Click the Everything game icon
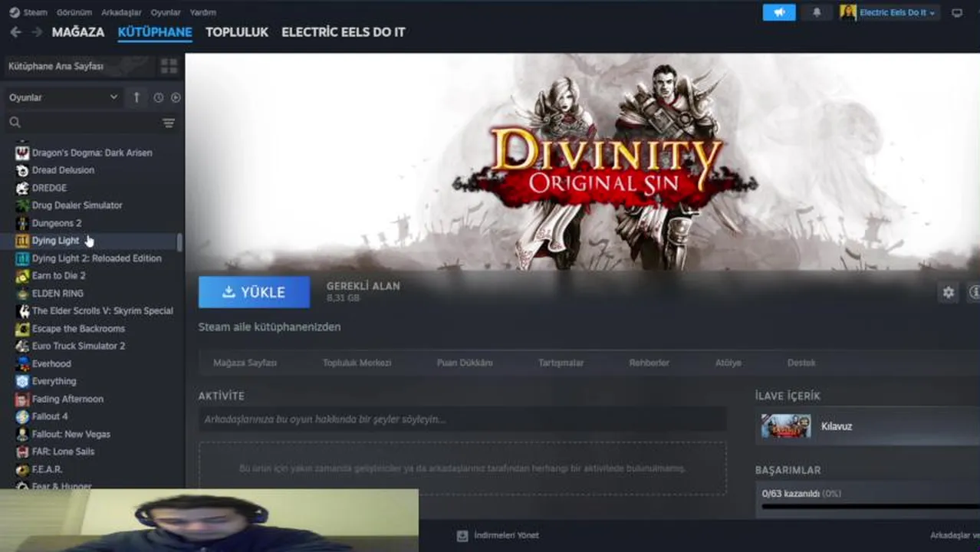The height and width of the screenshot is (552, 980). (22, 381)
